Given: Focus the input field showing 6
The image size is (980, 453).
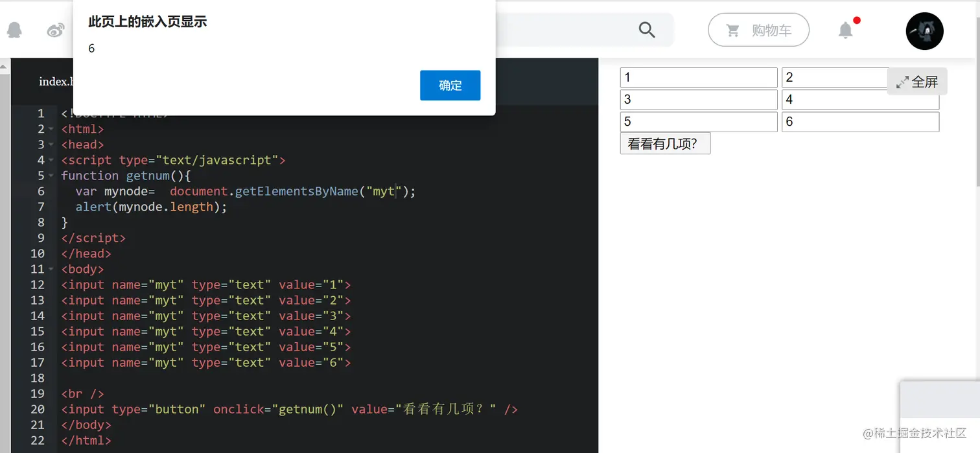Looking at the screenshot, I should tap(860, 122).
